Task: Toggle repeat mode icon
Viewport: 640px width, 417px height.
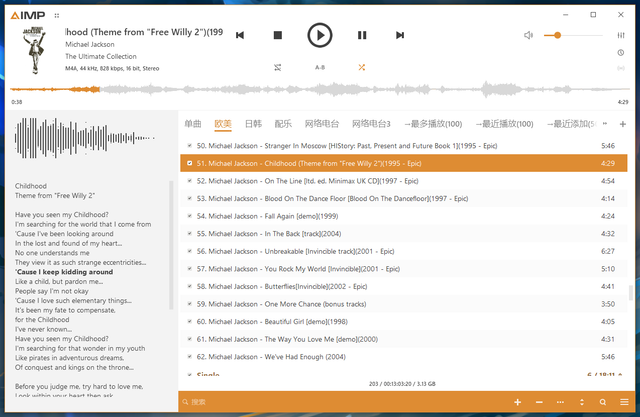Action: pos(278,67)
